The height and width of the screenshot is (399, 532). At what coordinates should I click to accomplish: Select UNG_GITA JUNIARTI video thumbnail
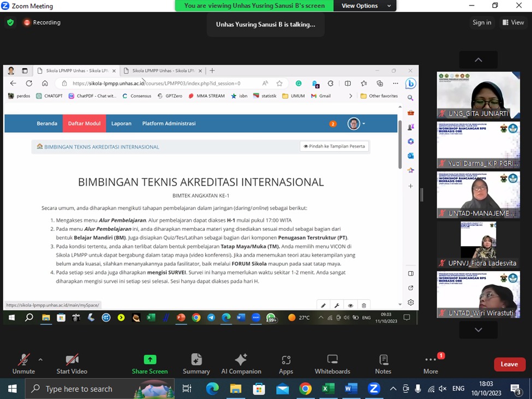[478, 95]
